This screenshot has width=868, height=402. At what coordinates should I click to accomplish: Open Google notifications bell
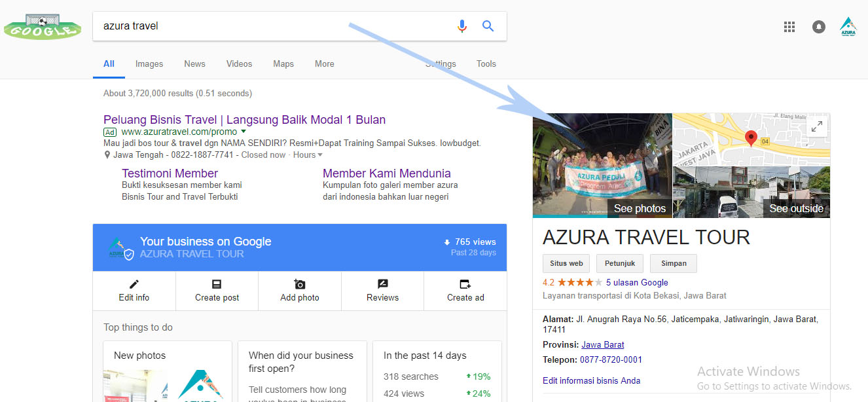pos(819,27)
